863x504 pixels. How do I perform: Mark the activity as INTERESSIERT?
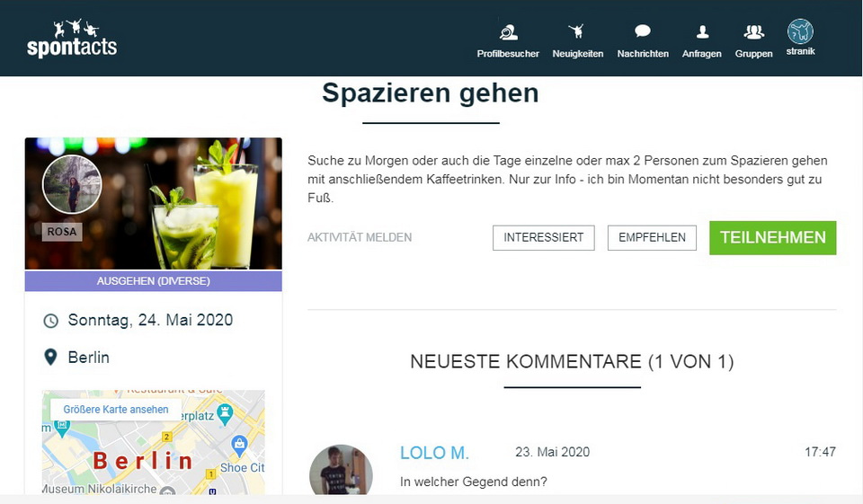543,238
